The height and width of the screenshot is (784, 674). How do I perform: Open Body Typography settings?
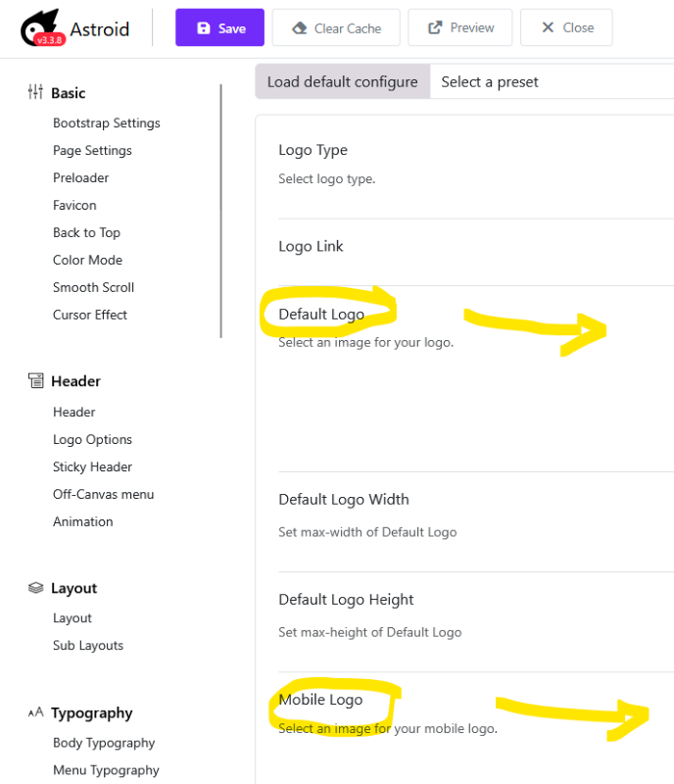tap(104, 743)
